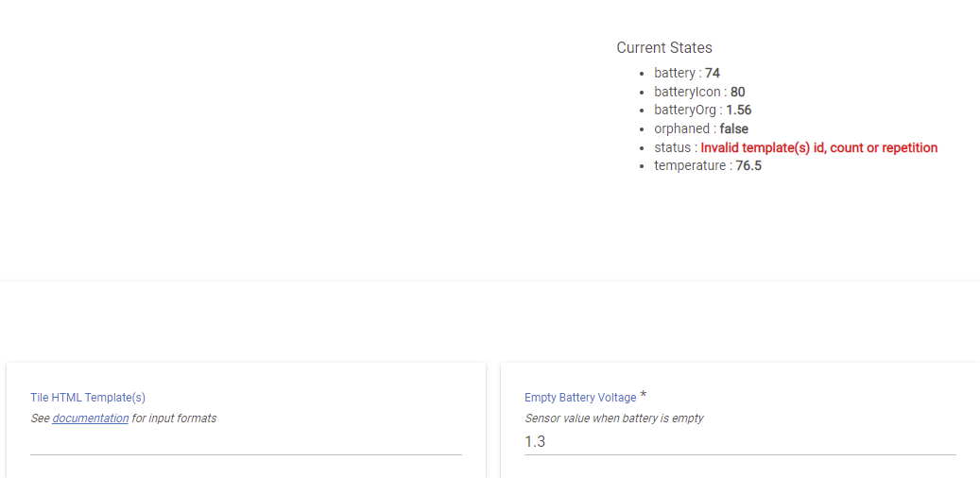This screenshot has width=980, height=478.
Task: Click the battery value 74
Action: pos(713,73)
